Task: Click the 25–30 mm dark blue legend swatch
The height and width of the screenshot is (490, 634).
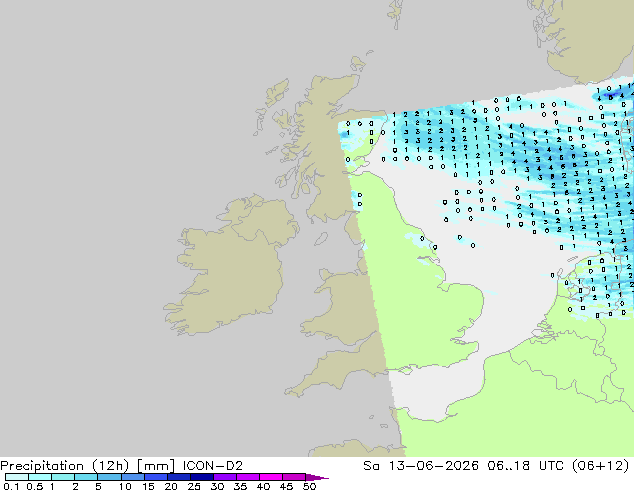Action: pos(202,477)
